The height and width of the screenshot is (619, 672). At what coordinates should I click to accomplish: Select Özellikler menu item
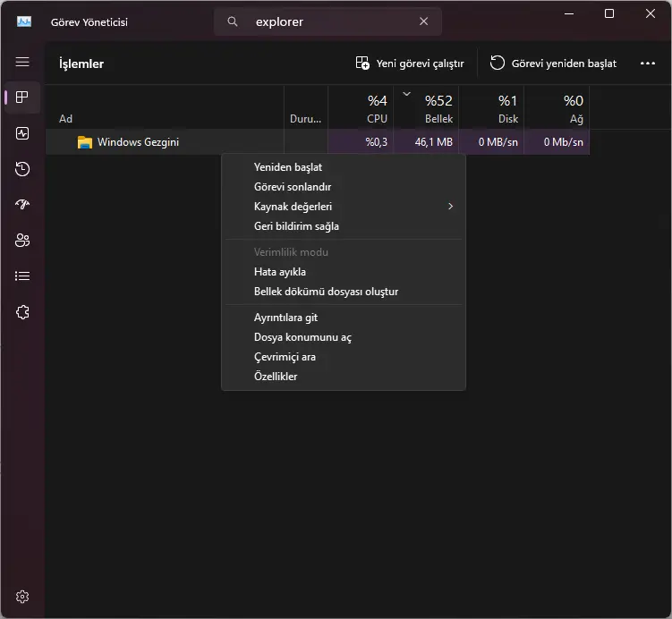coord(344,377)
